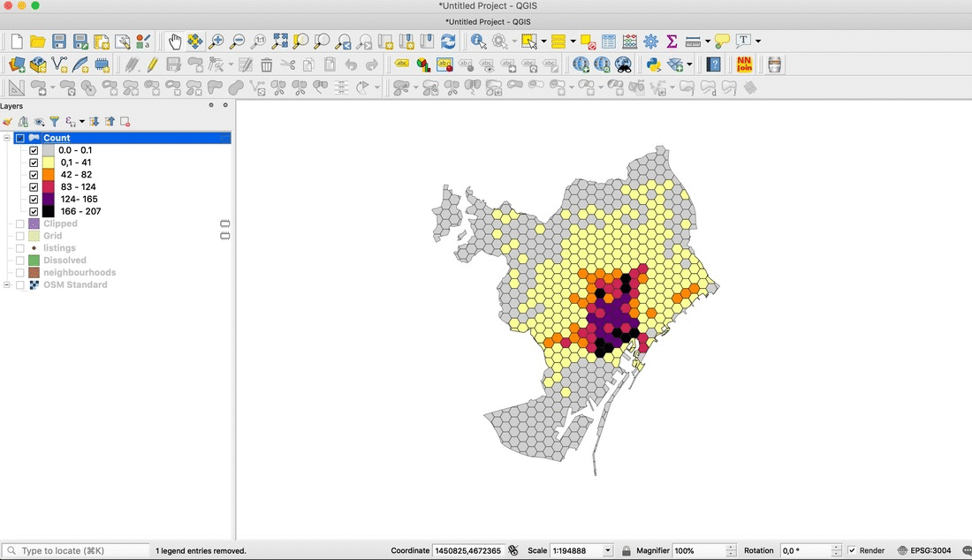Zoom to native resolution 1:1
The height and width of the screenshot is (560, 972).
(x=259, y=42)
